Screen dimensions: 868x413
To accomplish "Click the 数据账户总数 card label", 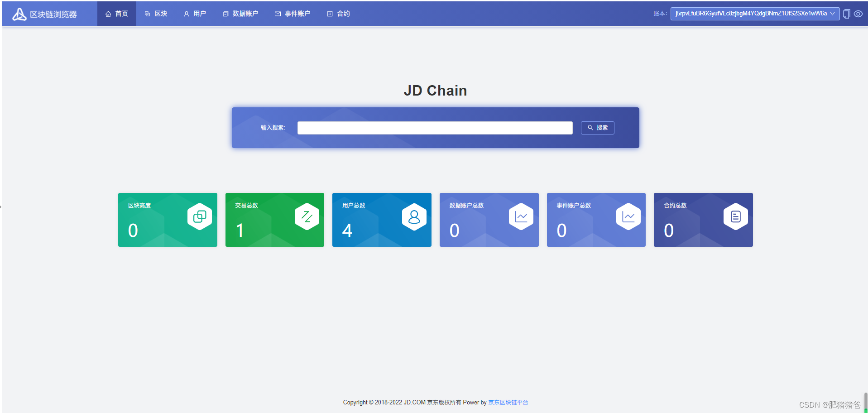I will point(466,206).
